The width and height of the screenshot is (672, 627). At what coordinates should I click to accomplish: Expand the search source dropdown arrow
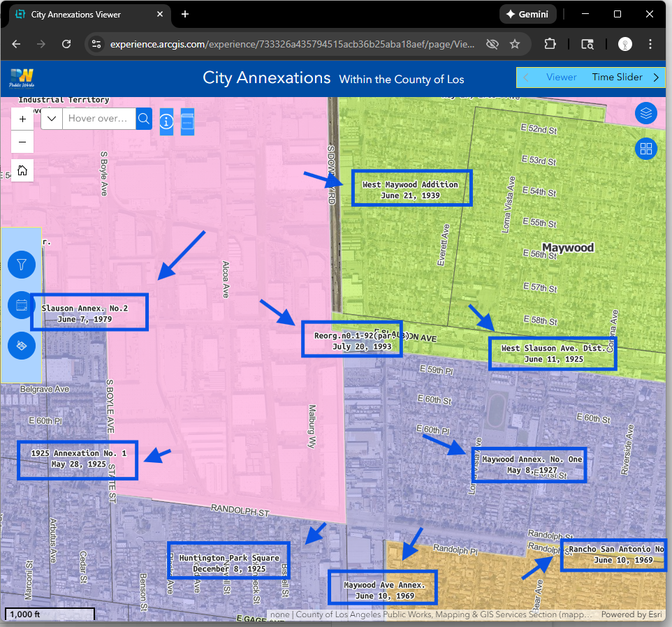[52, 119]
